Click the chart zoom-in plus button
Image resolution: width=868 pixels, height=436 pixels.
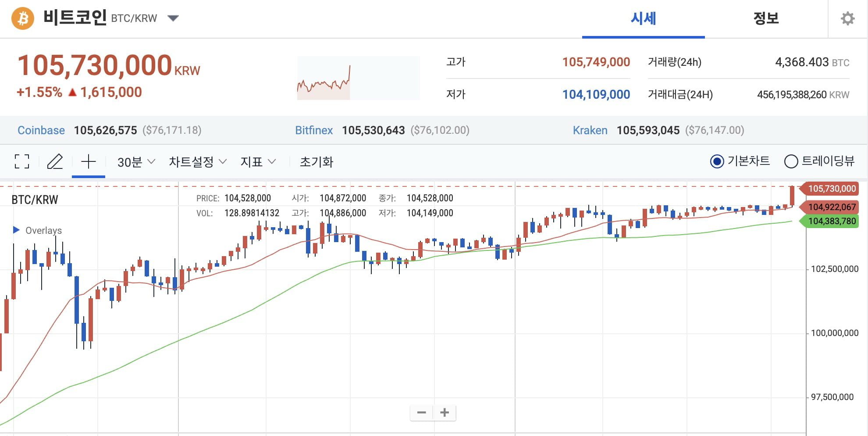(x=445, y=412)
